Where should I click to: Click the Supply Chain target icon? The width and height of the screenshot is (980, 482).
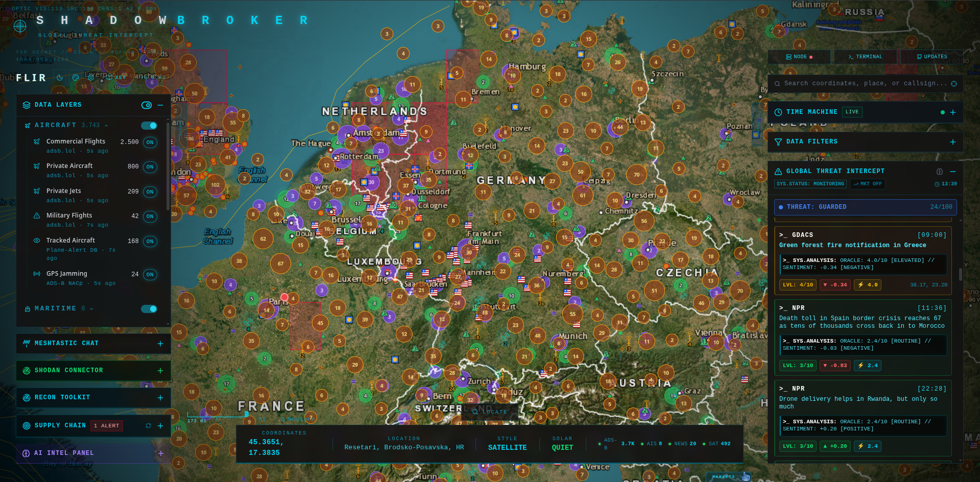pyautogui.click(x=27, y=426)
